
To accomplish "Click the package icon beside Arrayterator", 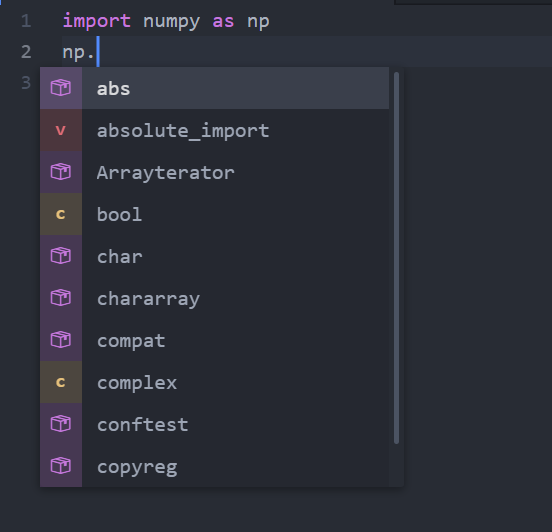I will [x=61, y=172].
